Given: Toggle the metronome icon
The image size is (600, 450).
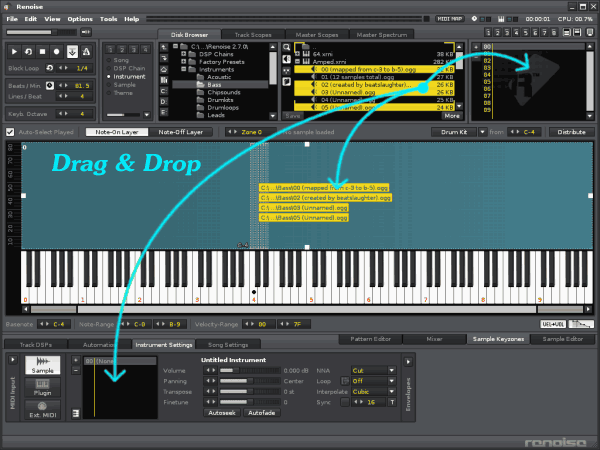Looking at the screenshot, I should point(86,51).
